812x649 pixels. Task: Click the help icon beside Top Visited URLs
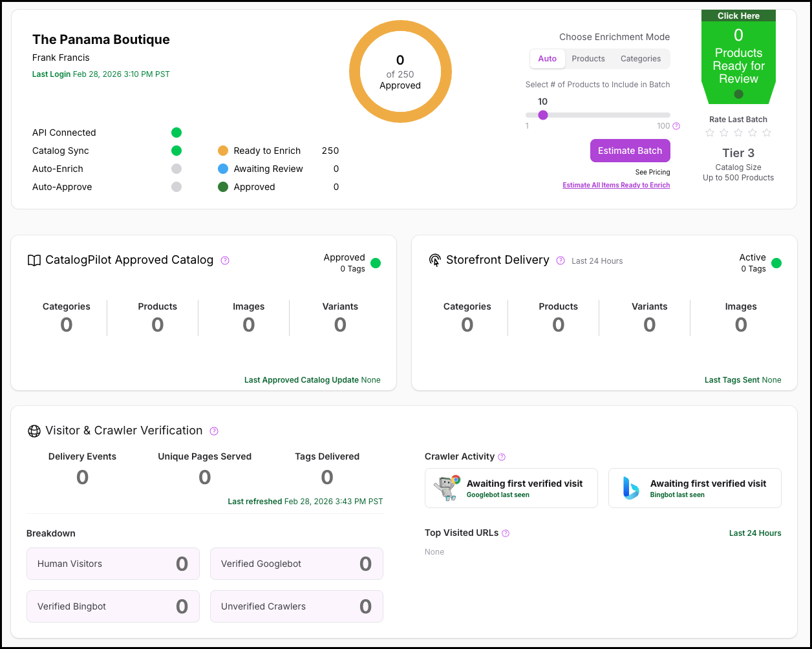(x=506, y=533)
